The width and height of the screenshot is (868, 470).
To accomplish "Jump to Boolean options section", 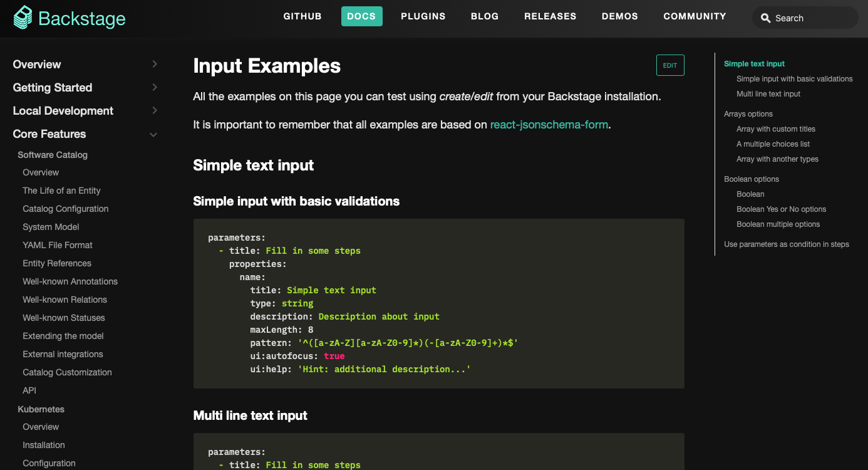I will 752,179.
